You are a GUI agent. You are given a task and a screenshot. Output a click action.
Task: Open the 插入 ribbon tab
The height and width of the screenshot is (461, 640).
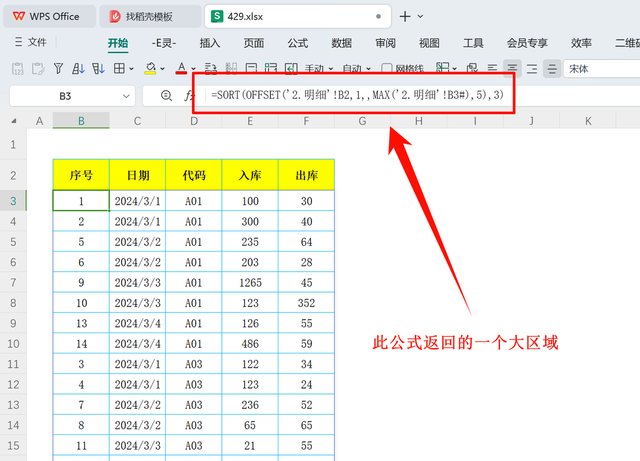click(210, 43)
